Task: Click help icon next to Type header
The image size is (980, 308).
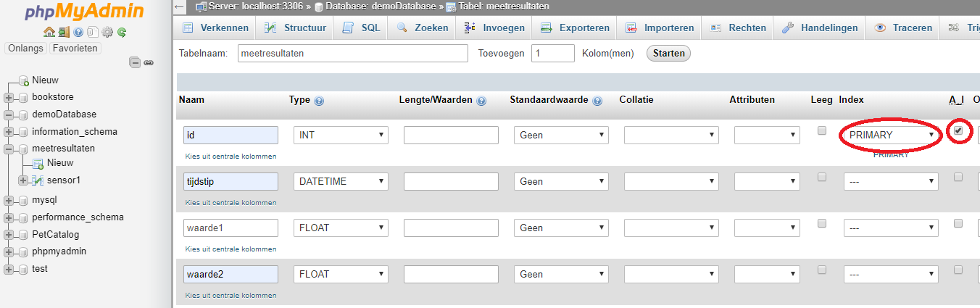Action: pos(319,101)
